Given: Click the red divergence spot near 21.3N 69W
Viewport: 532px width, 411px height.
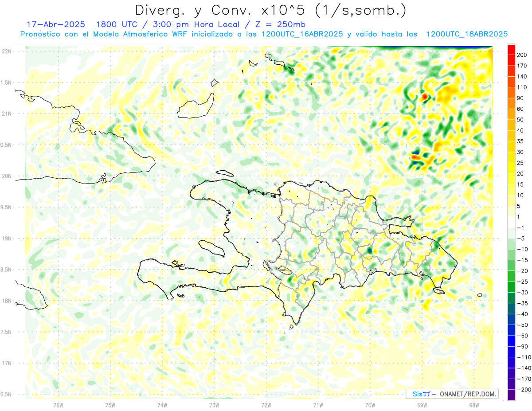Looking at the screenshot, I should click(425, 96).
